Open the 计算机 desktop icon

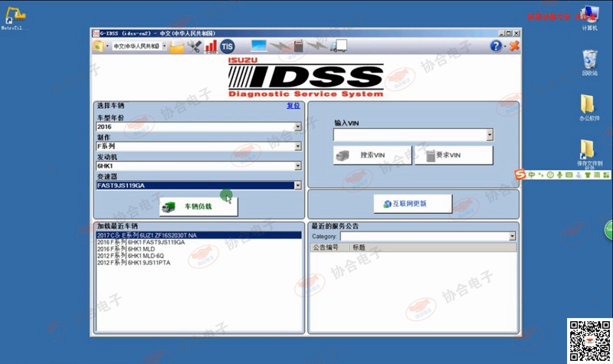589,18
